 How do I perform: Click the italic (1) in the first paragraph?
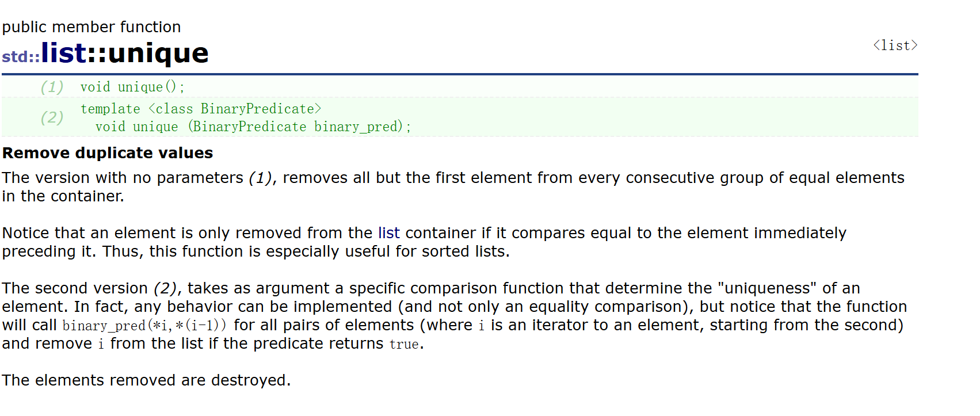point(260,178)
